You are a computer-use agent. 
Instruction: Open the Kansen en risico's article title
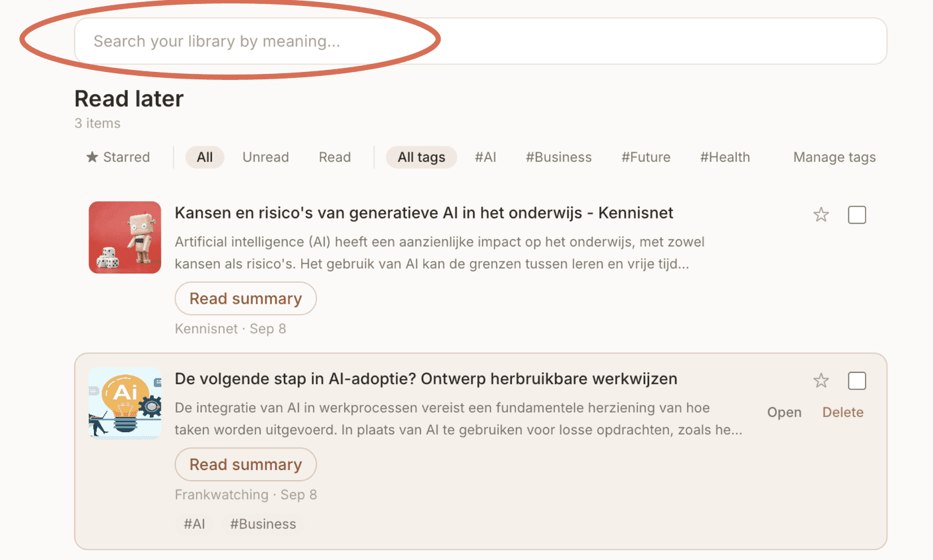(x=424, y=213)
